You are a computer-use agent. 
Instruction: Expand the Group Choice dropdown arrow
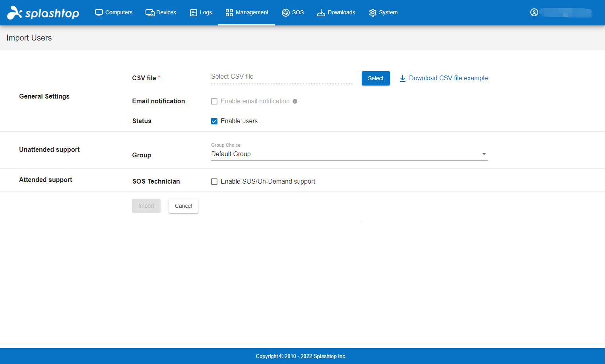point(484,154)
